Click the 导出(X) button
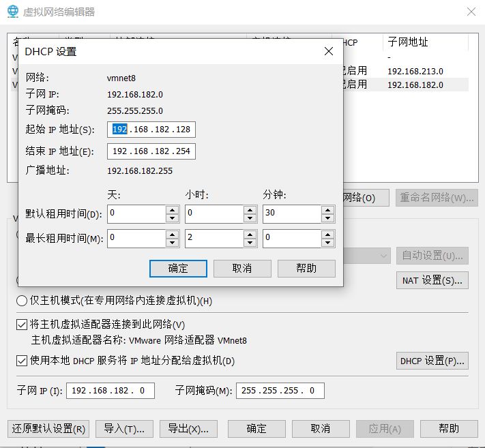Viewport: 485px width, 448px height. pos(188,429)
